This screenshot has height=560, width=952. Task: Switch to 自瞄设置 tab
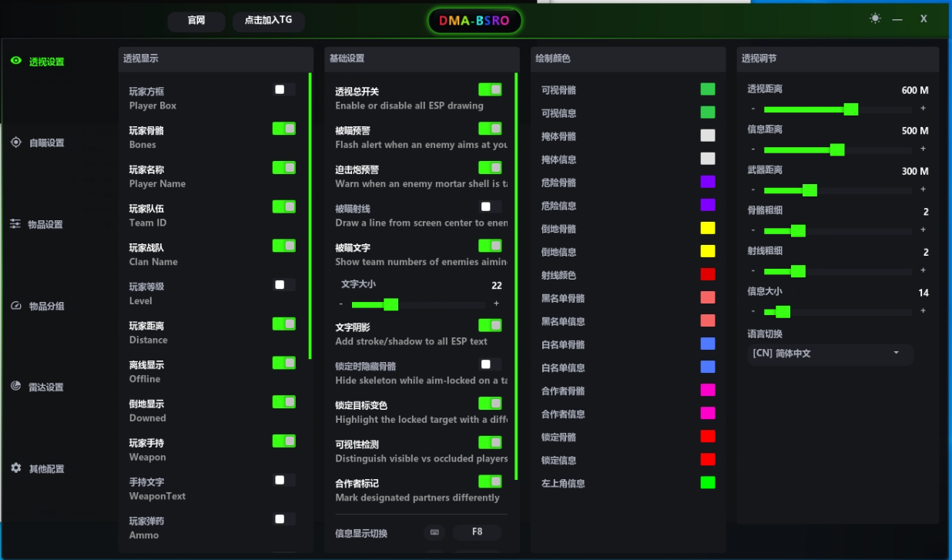(46, 143)
